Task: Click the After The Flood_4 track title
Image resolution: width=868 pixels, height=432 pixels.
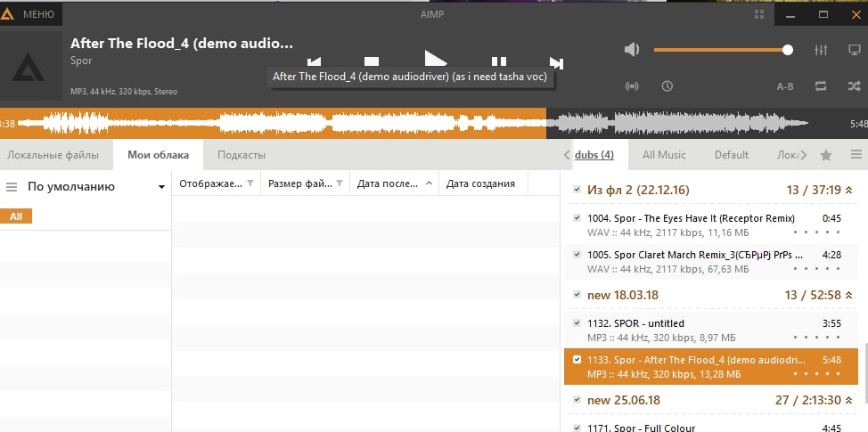Action: pyautogui.click(x=182, y=43)
